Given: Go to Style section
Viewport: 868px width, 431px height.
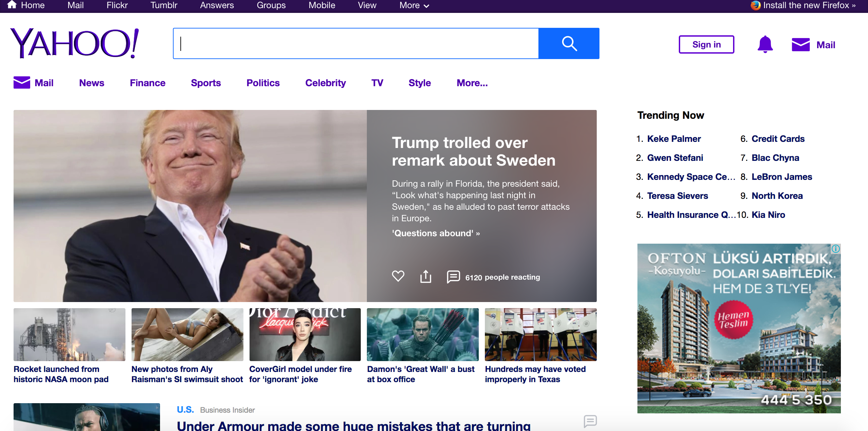Looking at the screenshot, I should click(x=420, y=83).
